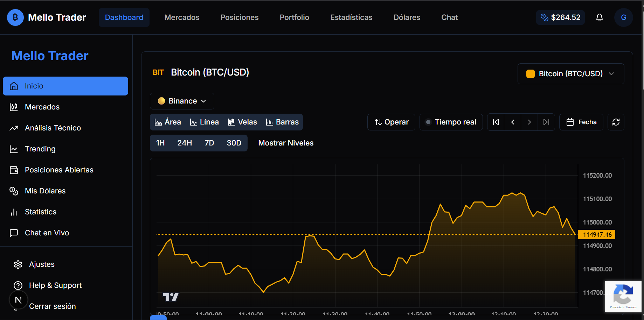644x320 pixels.
Task: Open the Binance exchange dropdown
Action: 182,101
